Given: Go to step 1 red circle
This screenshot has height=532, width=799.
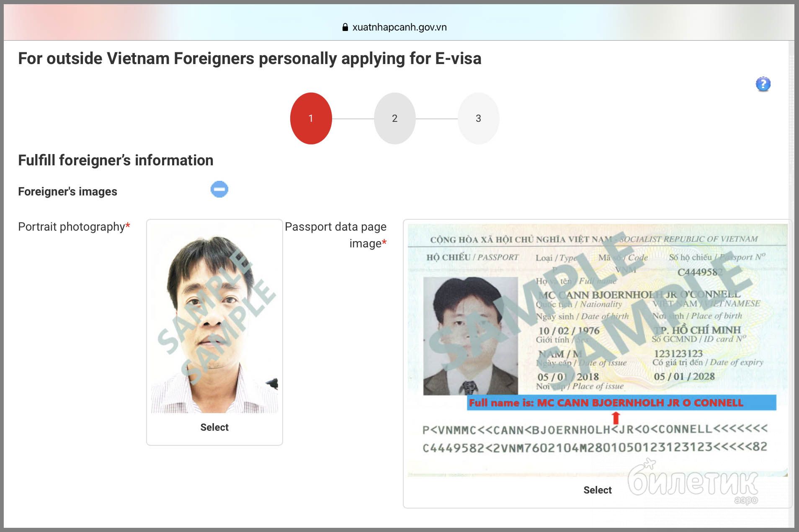Looking at the screenshot, I should (311, 118).
